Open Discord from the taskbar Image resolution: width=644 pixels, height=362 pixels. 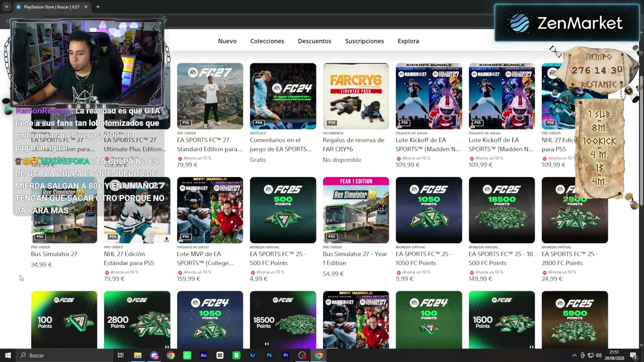154,355
